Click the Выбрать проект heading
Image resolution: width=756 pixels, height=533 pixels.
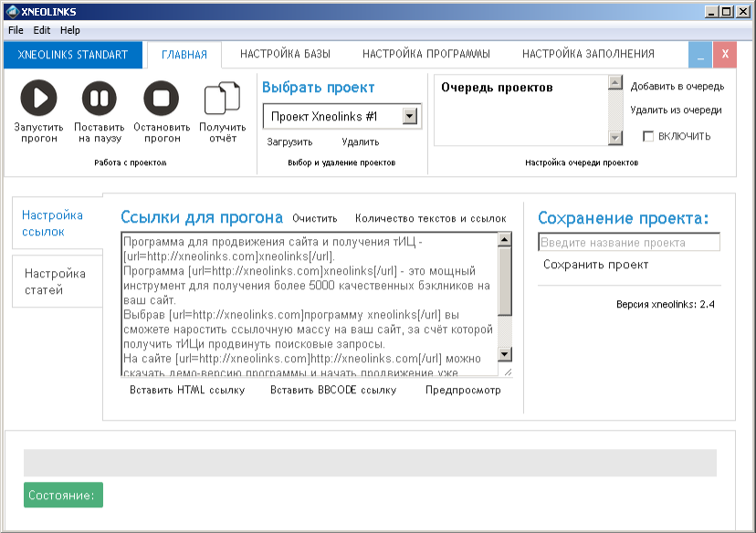319,88
